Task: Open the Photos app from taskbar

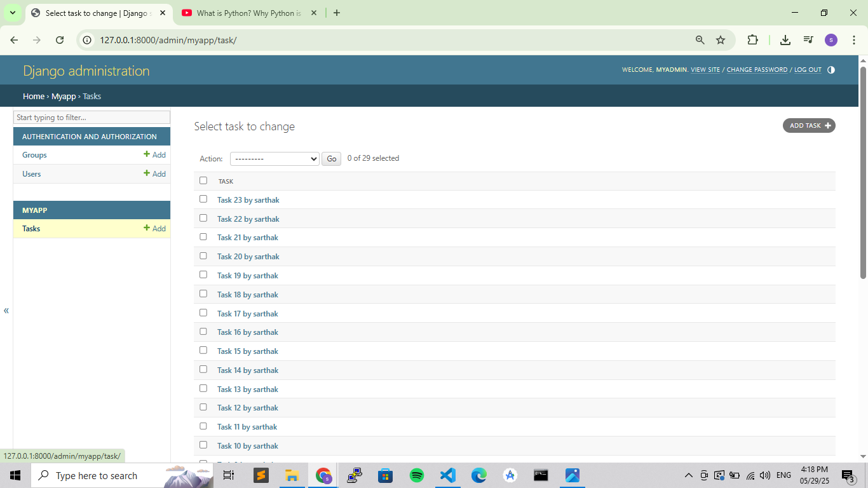Action: [572, 475]
